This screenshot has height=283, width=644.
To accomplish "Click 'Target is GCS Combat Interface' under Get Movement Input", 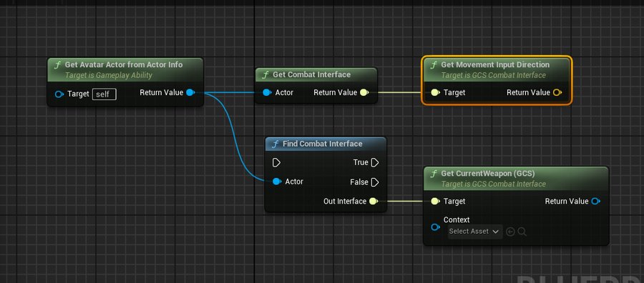I will pyautogui.click(x=493, y=76).
